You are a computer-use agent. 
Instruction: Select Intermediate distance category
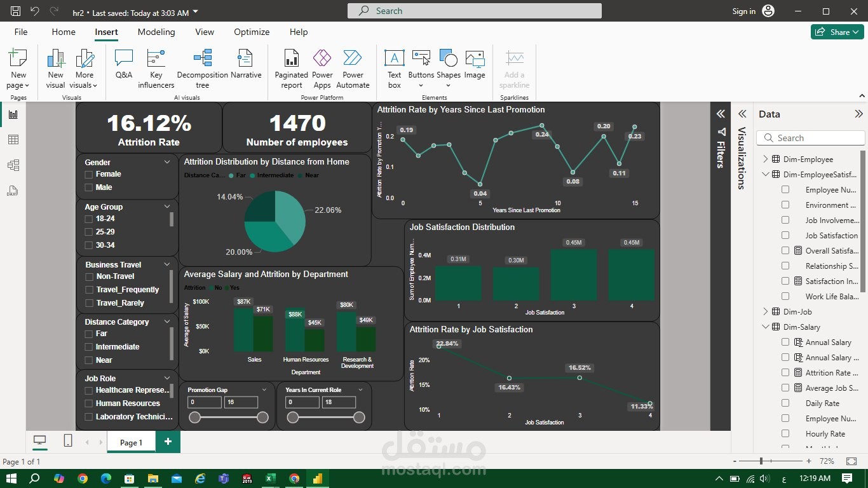89,347
